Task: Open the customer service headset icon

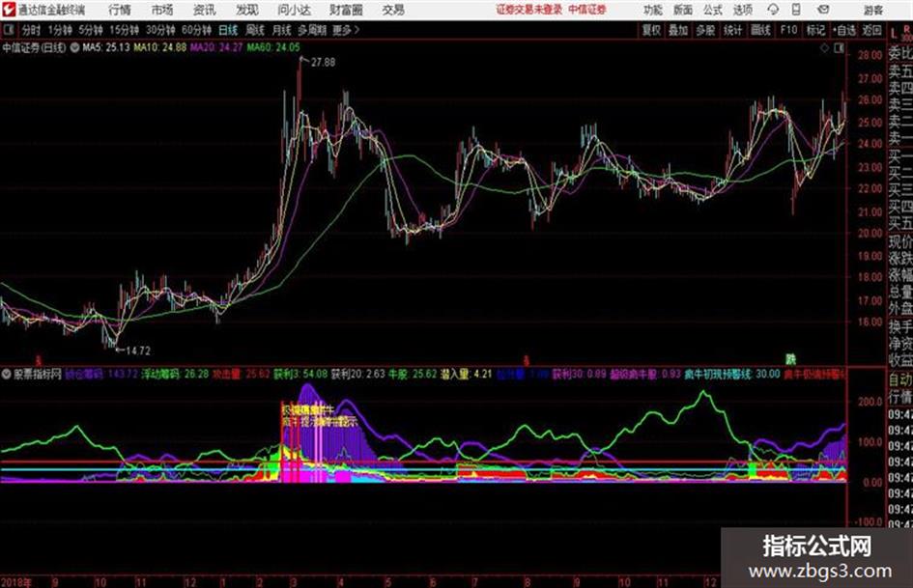Action: click(x=773, y=10)
